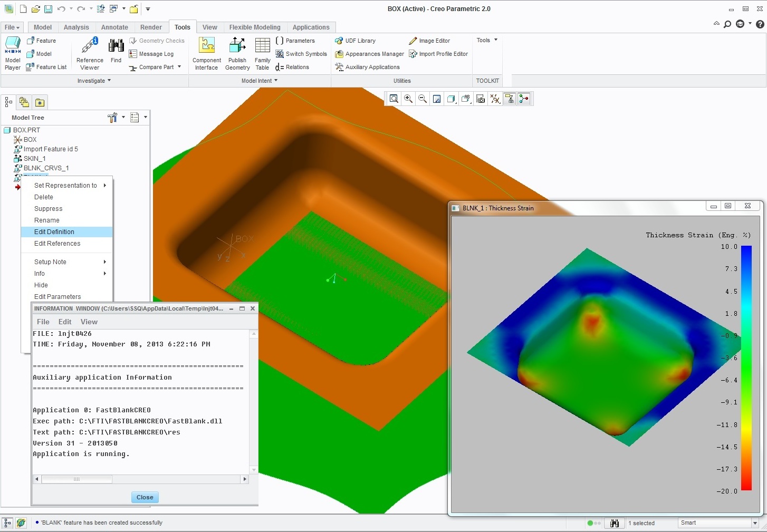
Task: Open the Compare Part dropdown arrow
Action: [179, 67]
